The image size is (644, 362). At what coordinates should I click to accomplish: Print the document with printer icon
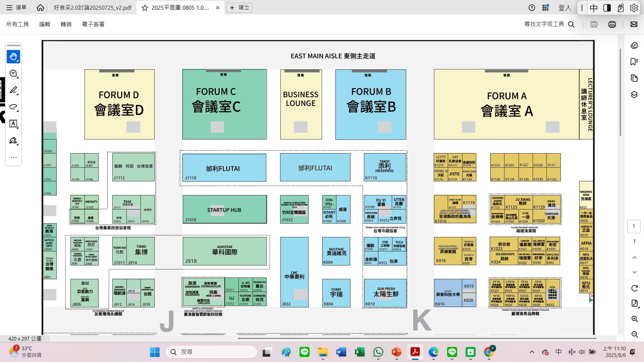tap(612, 24)
